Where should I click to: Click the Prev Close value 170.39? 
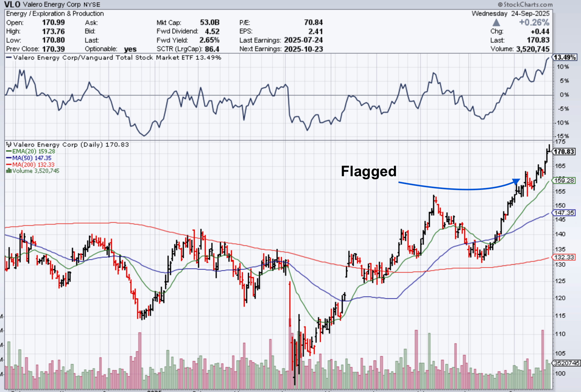click(53, 49)
